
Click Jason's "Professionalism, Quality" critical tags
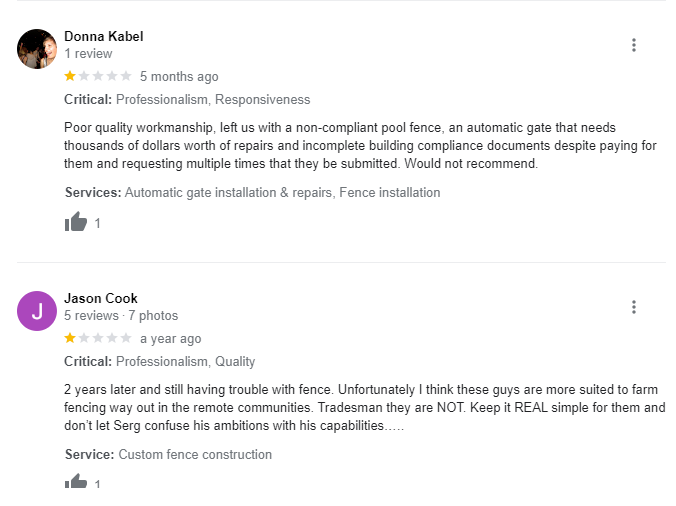click(185, 362)
